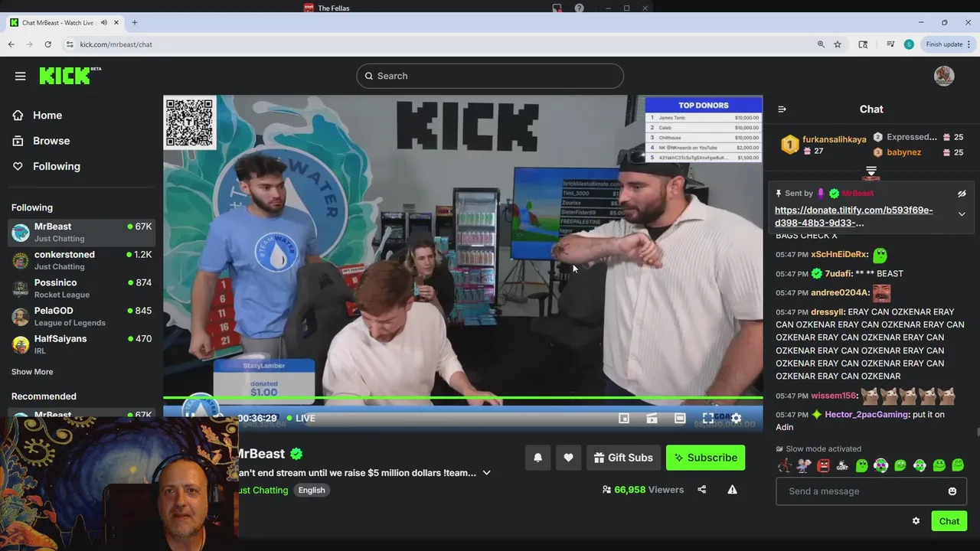Reload the page in Chrome

(47, 44)
